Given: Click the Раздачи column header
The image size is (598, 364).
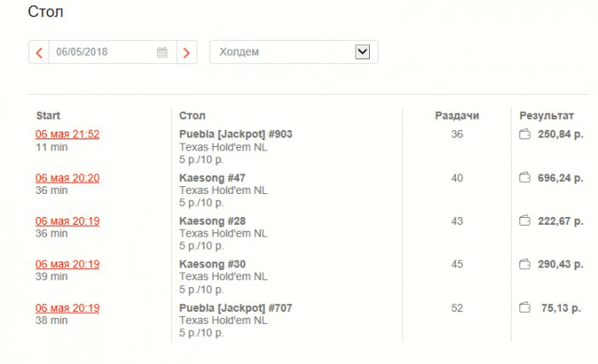Looking at the screenshot, I should point(457,115).
